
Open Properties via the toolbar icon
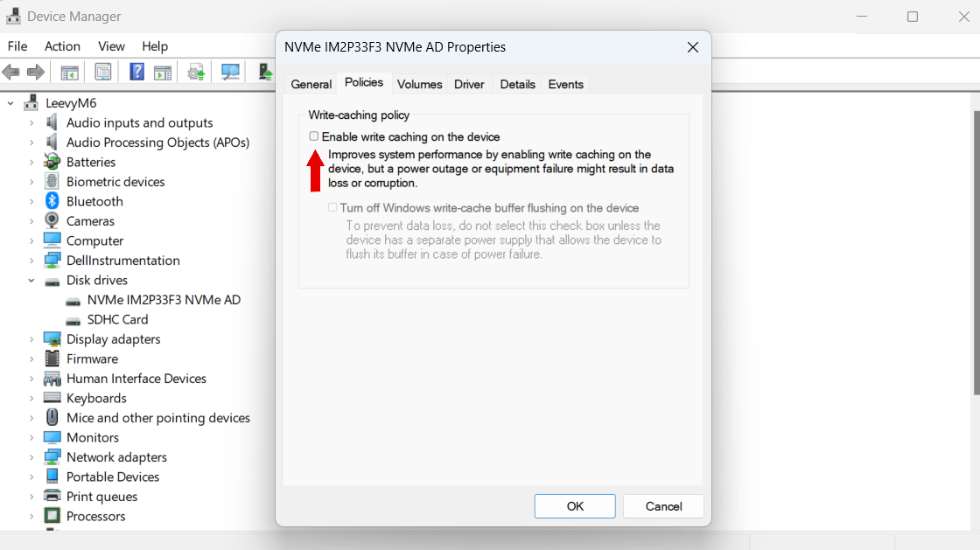pyautogui.click(x=102, y=72)
